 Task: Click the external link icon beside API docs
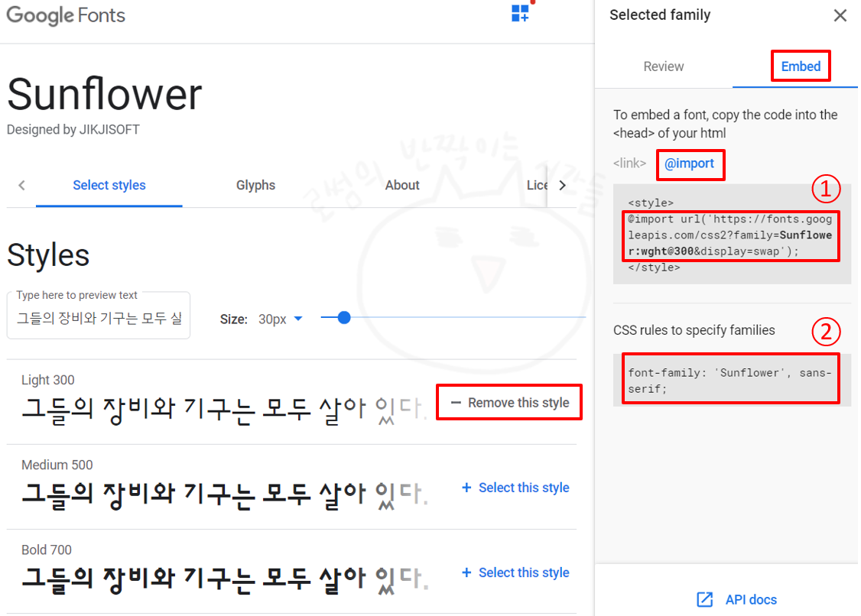tap(704, 599)
